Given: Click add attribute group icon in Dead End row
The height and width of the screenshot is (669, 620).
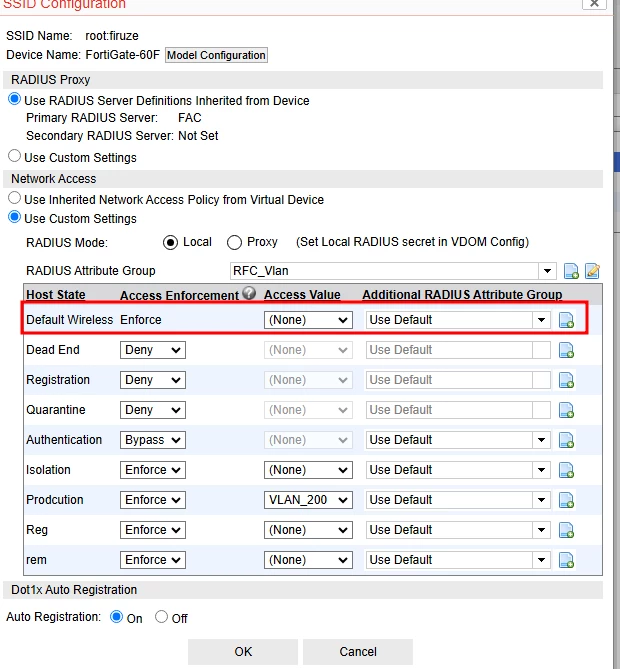Looking at the screenshot, I should 566,350.
